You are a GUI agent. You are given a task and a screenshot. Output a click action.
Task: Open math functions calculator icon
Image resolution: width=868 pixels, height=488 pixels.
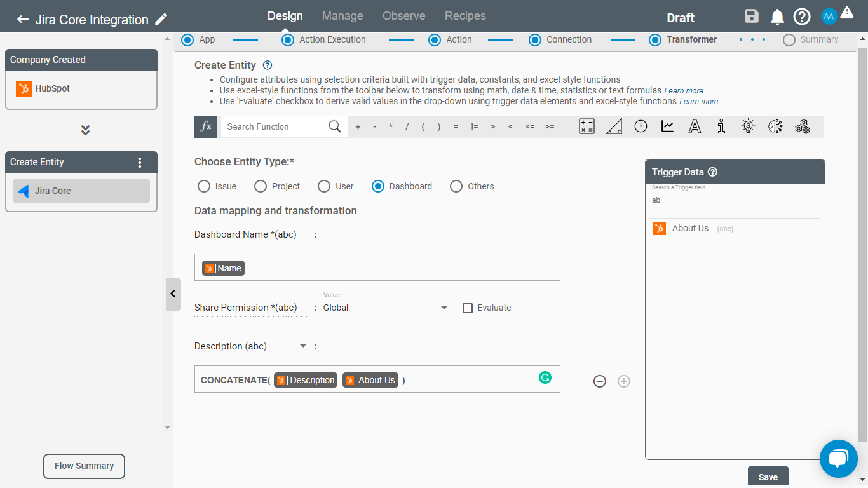(587, 126)
